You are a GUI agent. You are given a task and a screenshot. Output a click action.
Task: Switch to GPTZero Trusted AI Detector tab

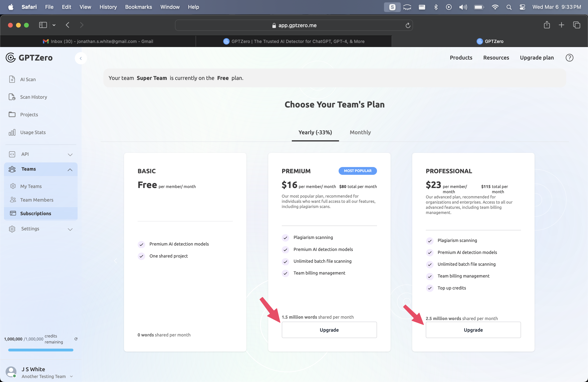(x=294, y=42)
